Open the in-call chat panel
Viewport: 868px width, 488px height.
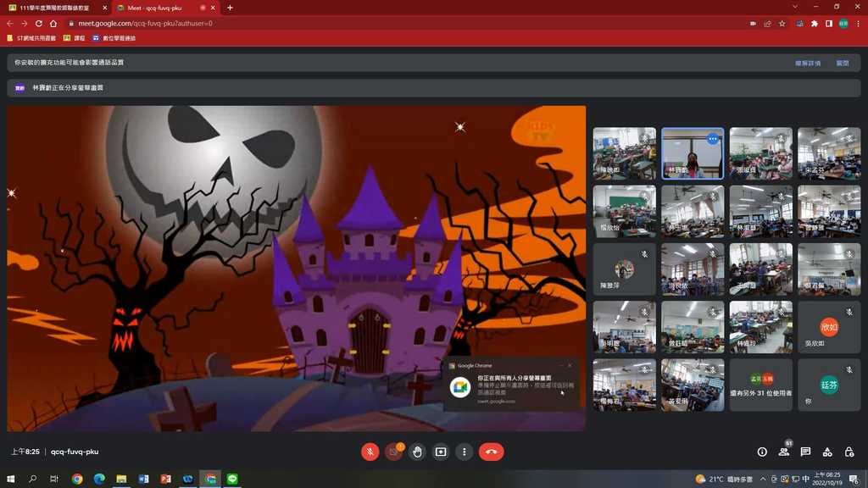[x=805, y=452]
